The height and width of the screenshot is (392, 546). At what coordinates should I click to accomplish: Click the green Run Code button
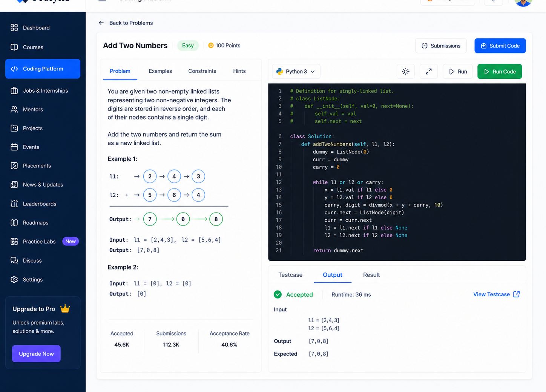[x=500, y=72]
